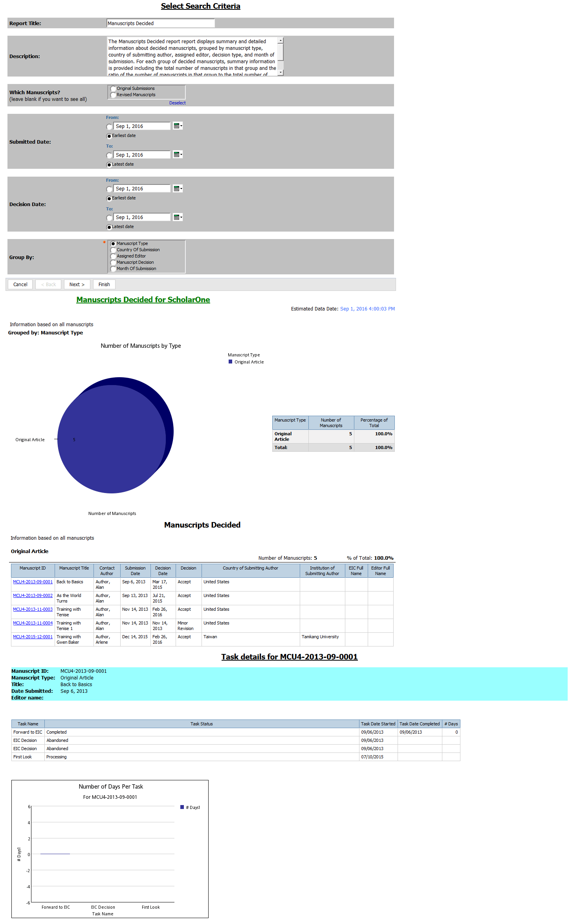Screen dimensions: 572x924
Task: Open calendar picker for Submitted Date From
Action: (178, 126)
